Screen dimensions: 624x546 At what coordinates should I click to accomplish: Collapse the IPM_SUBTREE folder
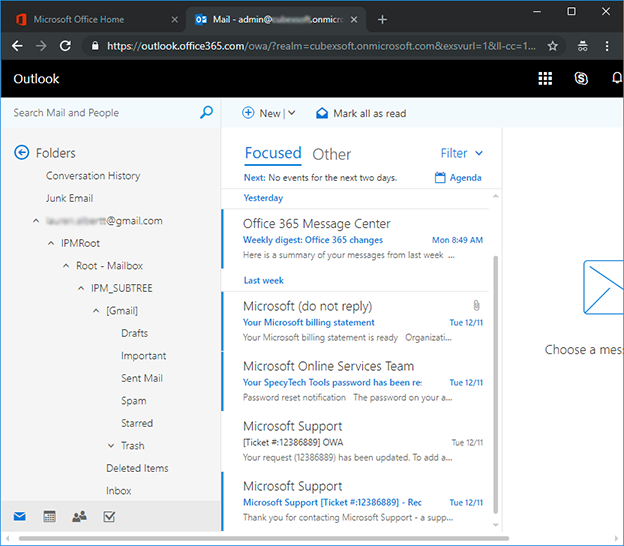[x=81, y=288]
